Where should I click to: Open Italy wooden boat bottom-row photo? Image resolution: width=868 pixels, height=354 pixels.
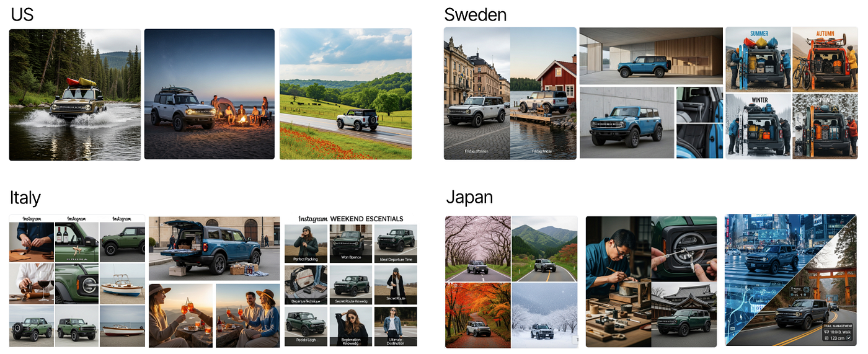tap(122, 326)
